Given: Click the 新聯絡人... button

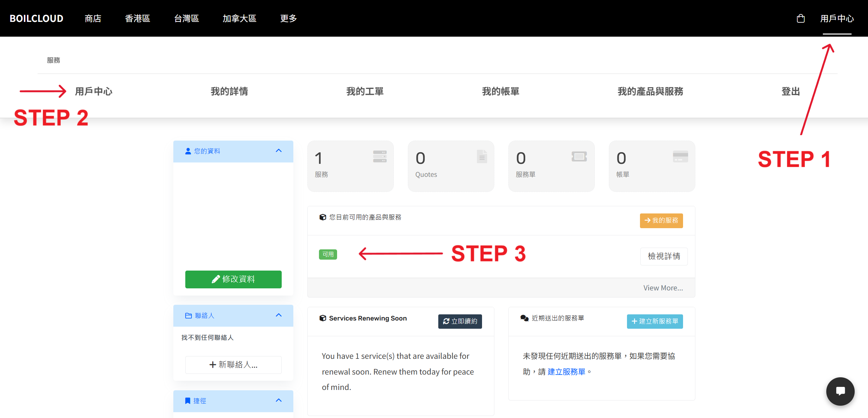Looking at the screenshot, I should coord(233,365).
